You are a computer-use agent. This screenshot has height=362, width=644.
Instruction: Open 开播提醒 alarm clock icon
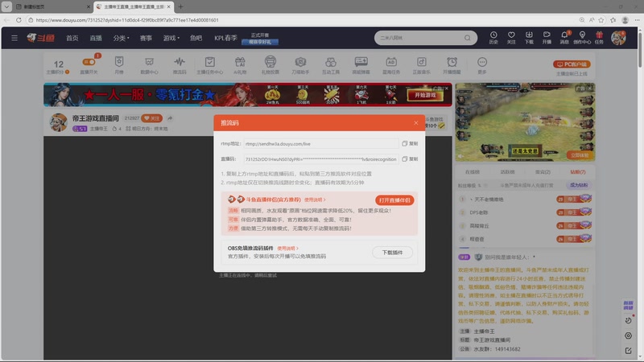(452, 65)
